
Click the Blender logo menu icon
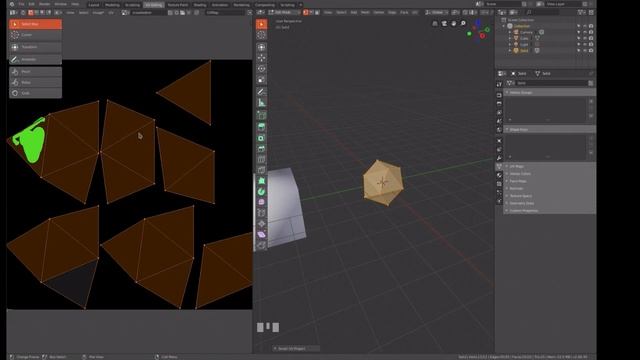pos(12,4)
